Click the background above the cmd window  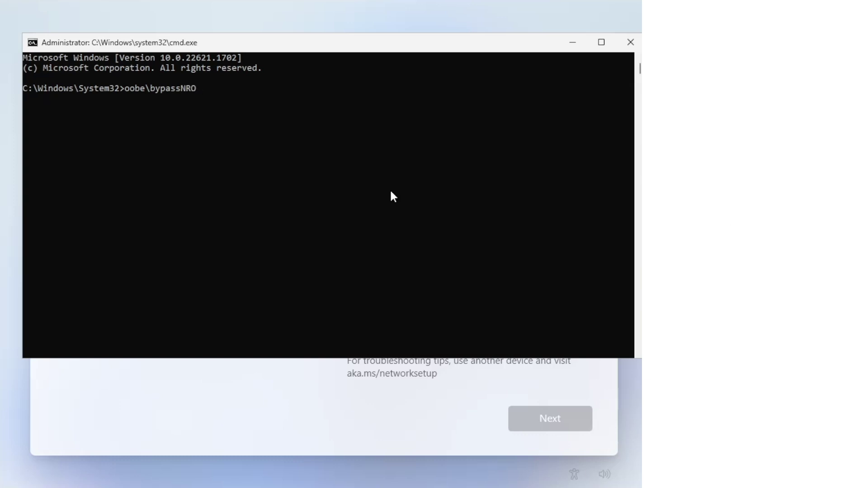316,16
